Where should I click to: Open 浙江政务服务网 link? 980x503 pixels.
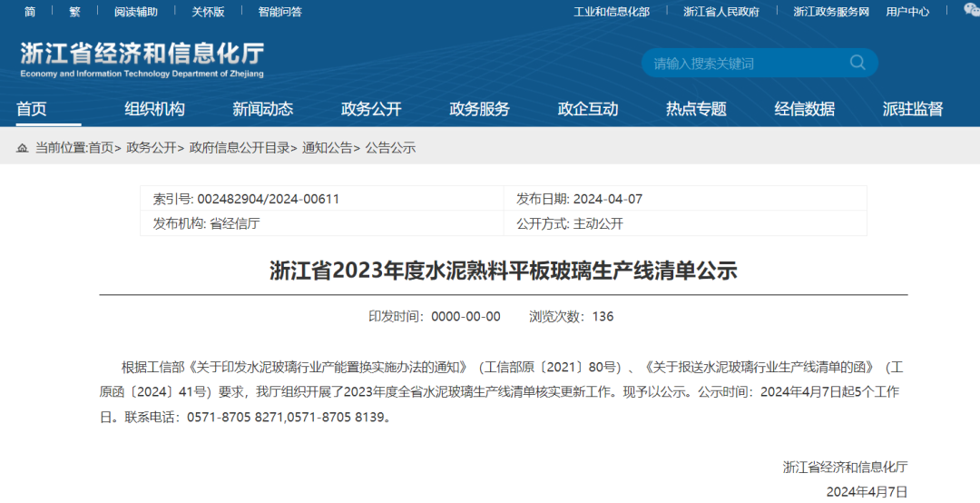pyautogui.click(x=831, y=12)
